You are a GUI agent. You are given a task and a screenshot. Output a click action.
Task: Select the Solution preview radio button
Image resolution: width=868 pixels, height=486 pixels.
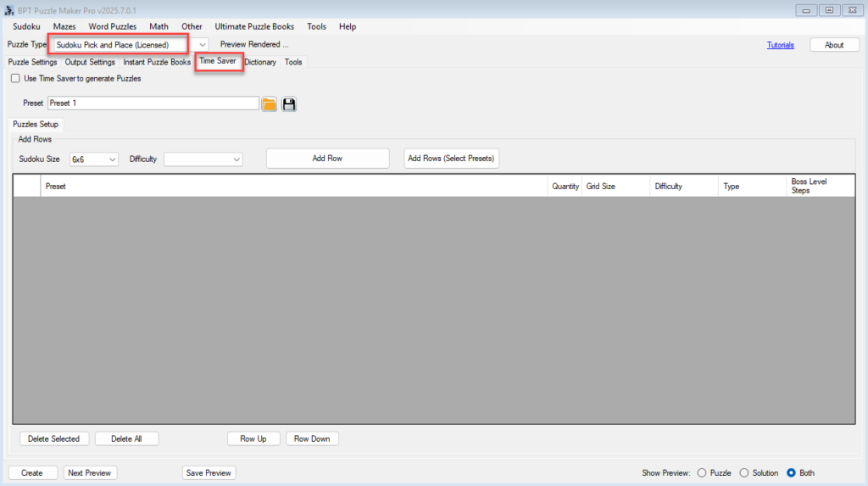(x=744, y=472)
